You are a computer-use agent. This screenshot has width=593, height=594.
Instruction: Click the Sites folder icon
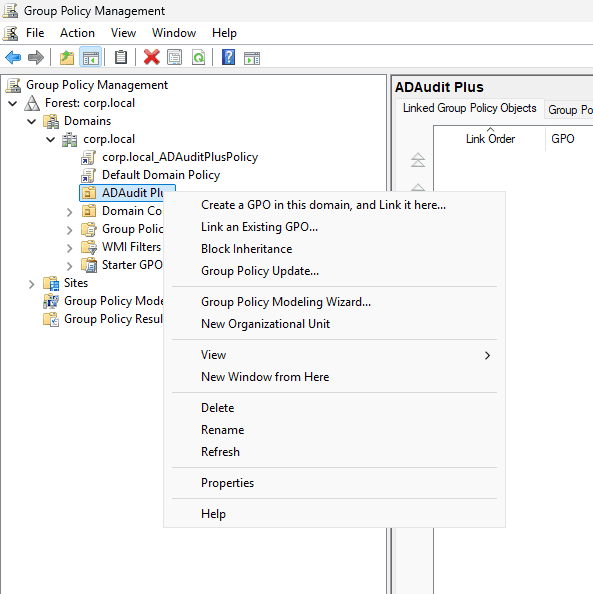pyautogui.click(x=51, y=283)
